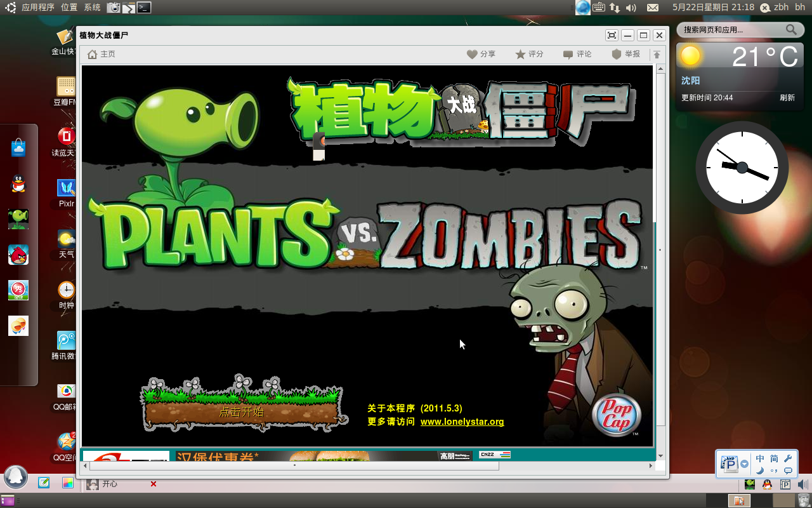Open the colorful square launcher in the bottom bar
The height and width of the screenshot is (508, 812).
tap(67, 483)
